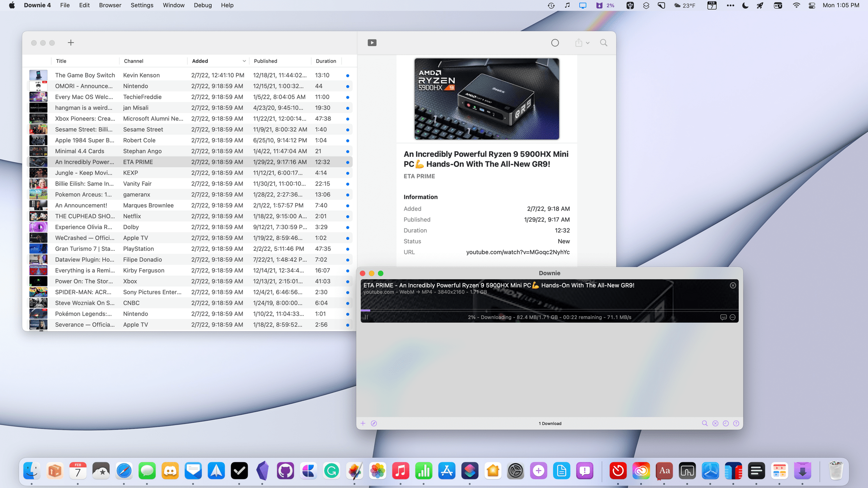Screen dimensions: 868x488
Task: Click the plus button in the video list toolbar
Action: click(71, 43)
